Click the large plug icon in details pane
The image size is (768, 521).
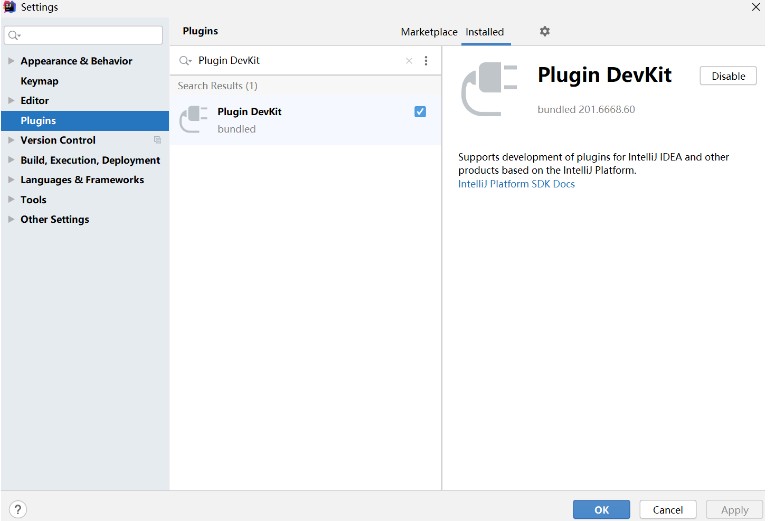pos(489,89)
